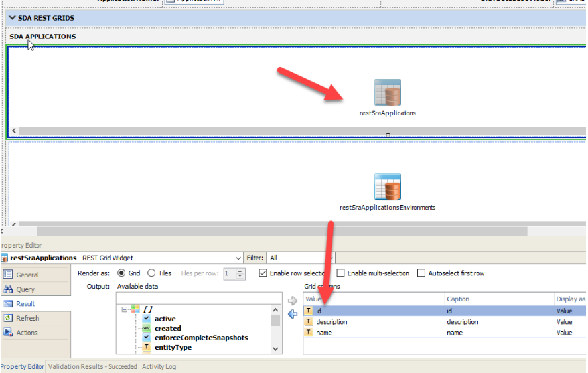Click the SDA APPLICATIONS section header

(x=42, y=37)
